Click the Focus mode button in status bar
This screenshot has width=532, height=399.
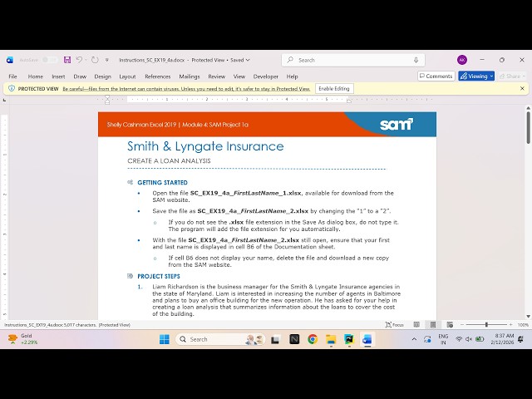[x=395, y=325]
